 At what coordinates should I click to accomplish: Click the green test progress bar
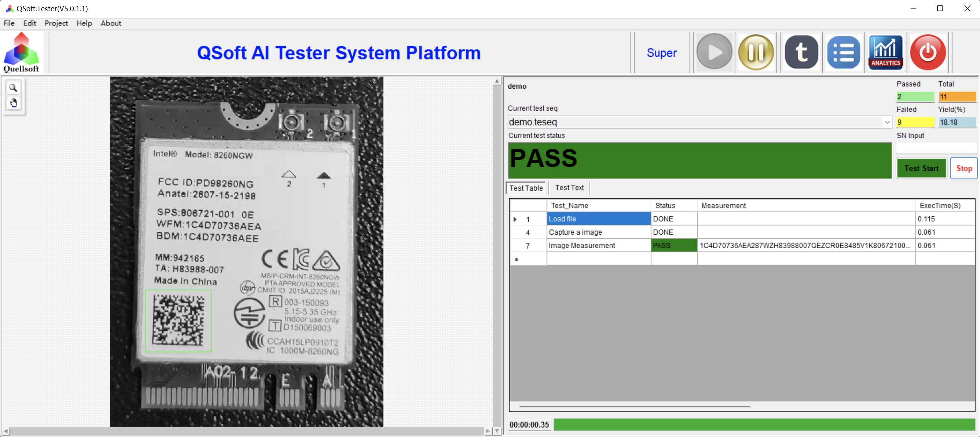[x=764, y=425]
